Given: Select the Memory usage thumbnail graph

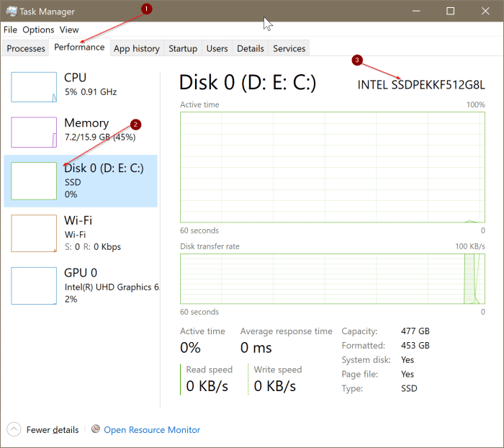Looking at the screenshot, I should coord(34,133).
